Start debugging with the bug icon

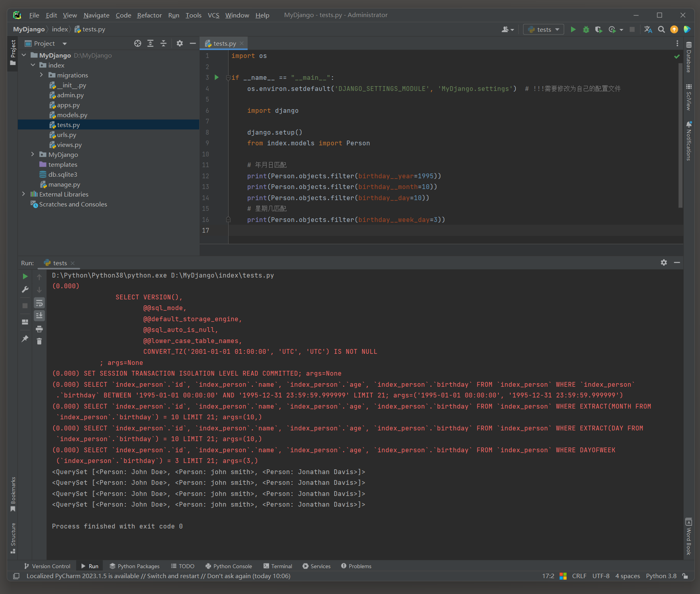586,29
